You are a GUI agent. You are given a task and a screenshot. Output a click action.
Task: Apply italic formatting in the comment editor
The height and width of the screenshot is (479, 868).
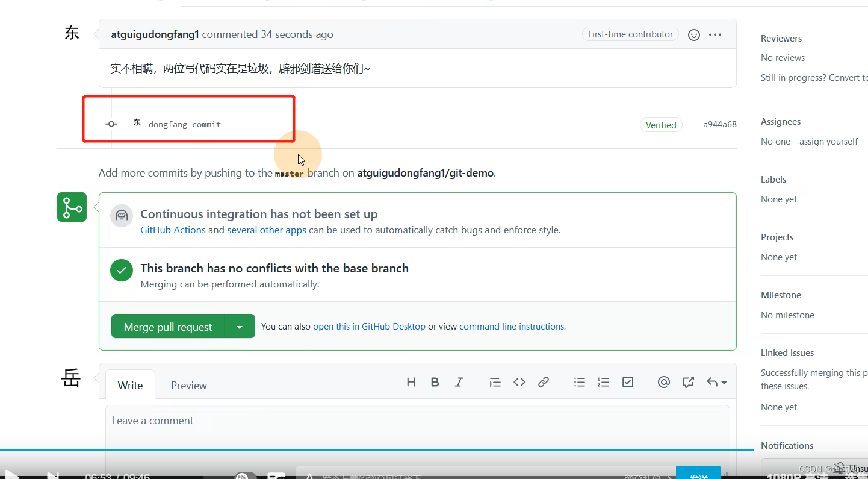(x=459, y=382)
